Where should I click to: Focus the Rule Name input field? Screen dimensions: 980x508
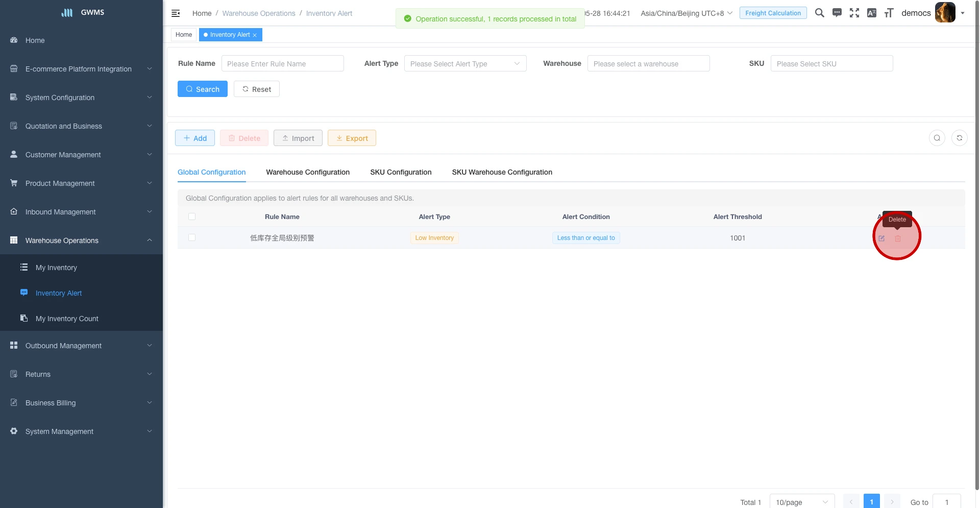(x=282, y=63)
